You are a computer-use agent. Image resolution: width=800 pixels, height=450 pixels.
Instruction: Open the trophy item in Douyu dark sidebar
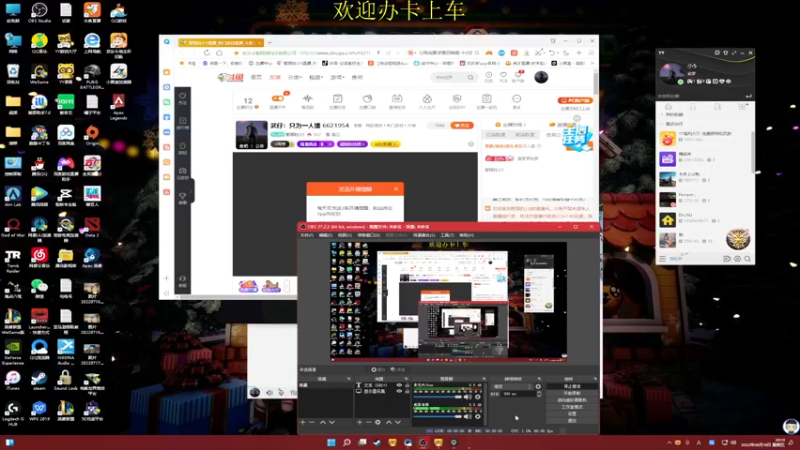pos(183,198)
